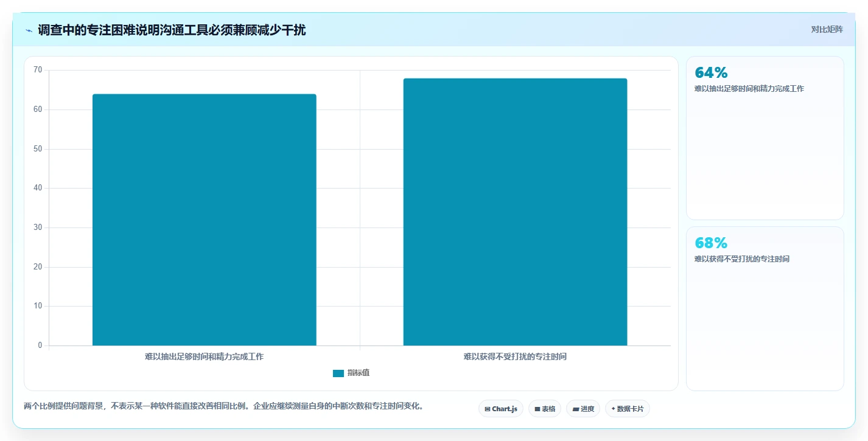Click the y-axis tick 30
The width and height of the screenshot is (868, 441).
point(38,227)
